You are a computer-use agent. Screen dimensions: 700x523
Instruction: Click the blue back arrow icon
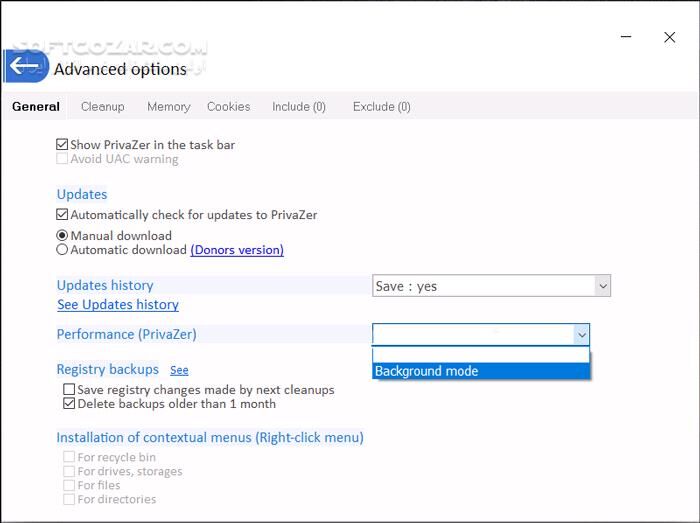24,67
